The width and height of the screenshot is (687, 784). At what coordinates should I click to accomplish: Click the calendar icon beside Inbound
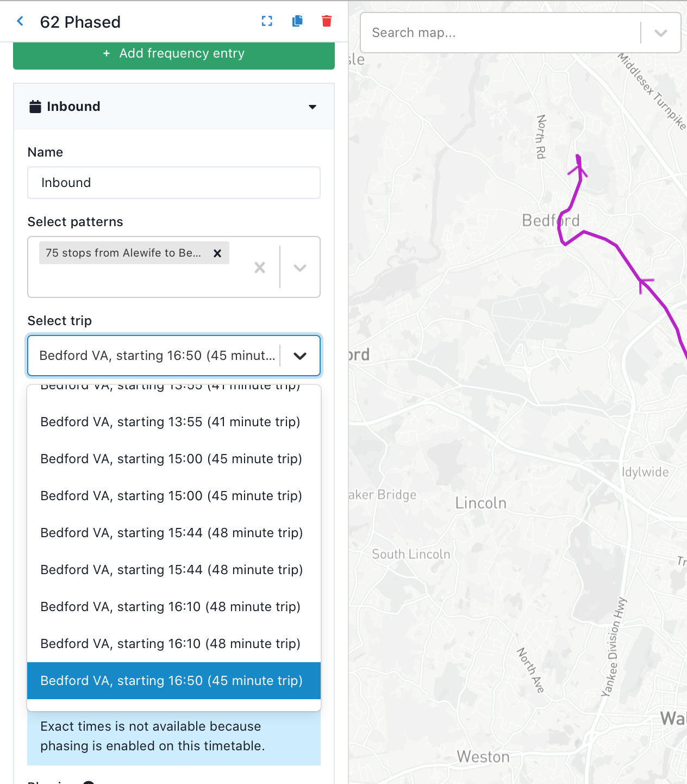tap(35, 107)
